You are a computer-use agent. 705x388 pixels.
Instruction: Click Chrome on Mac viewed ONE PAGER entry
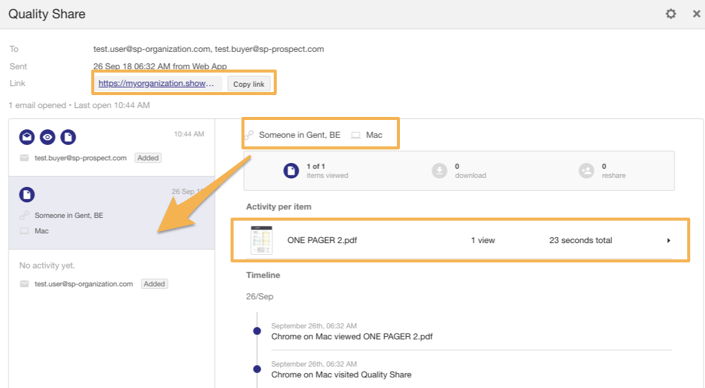click(352, 336)
